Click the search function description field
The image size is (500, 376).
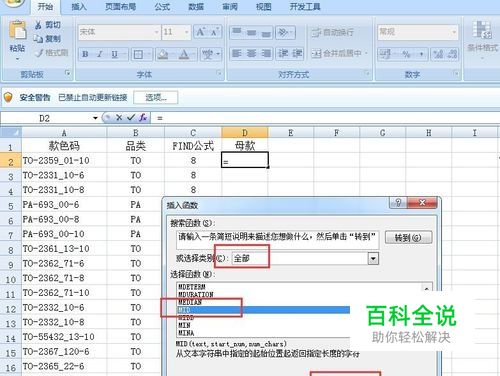click(x=277, y=240)
